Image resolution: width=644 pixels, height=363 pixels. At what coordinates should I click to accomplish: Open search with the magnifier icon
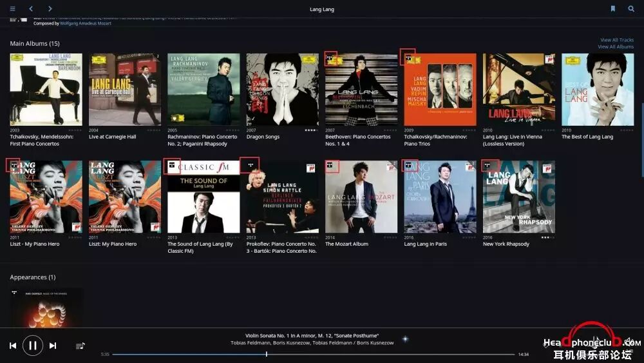coord(631,8)
